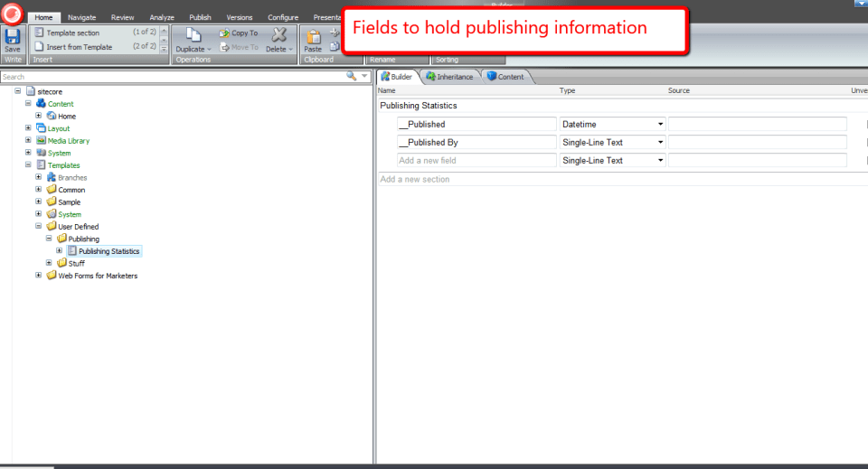Click the Publishing folder icon
868x469 pixels.
(x=61, y=239)
